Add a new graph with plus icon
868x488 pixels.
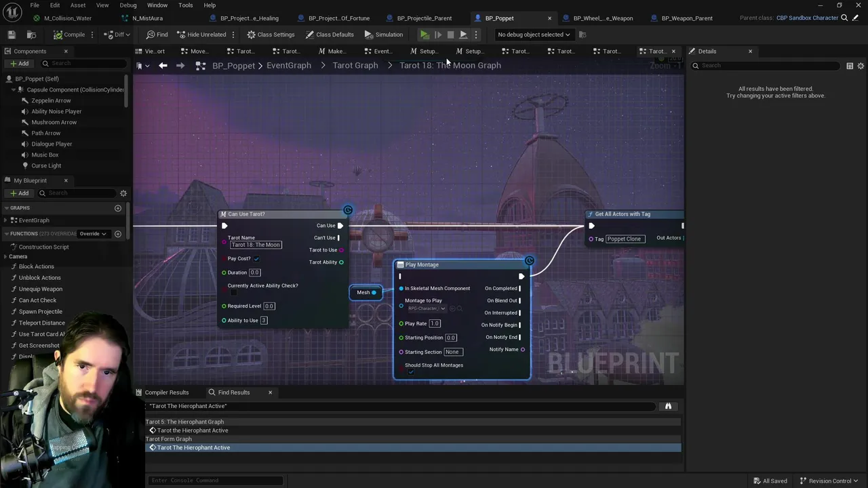[118, 208]
